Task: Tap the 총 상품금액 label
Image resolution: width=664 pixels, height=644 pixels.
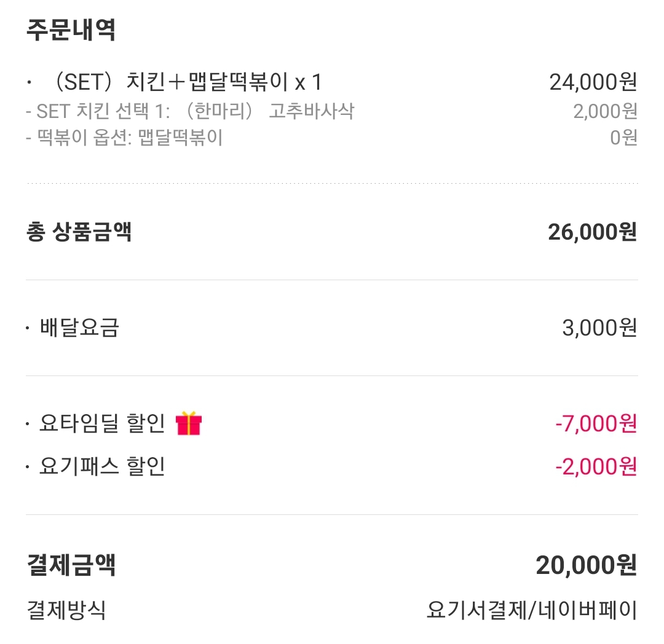Action: (79, 232)
